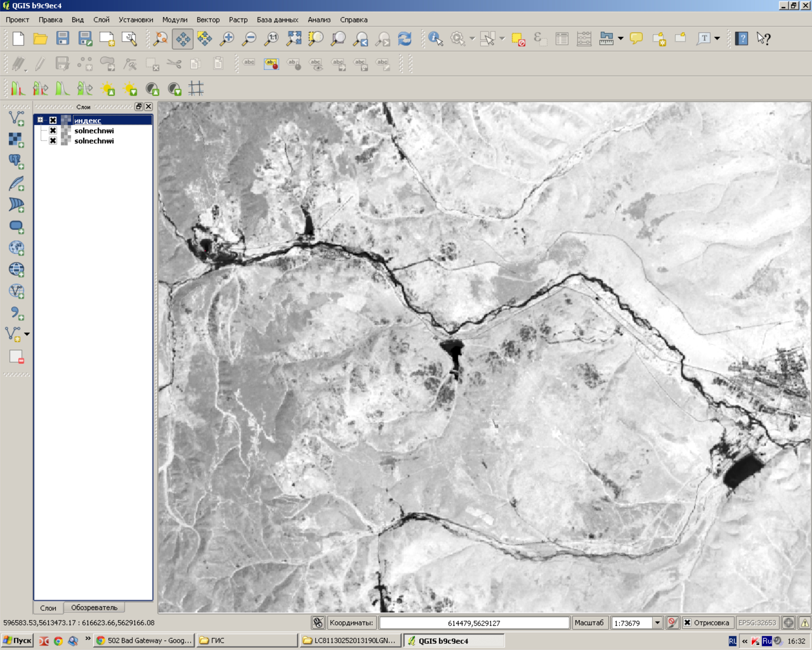Open the Проект menu
Viewport: 812px width, 650px height.
(x=17, y=20)
